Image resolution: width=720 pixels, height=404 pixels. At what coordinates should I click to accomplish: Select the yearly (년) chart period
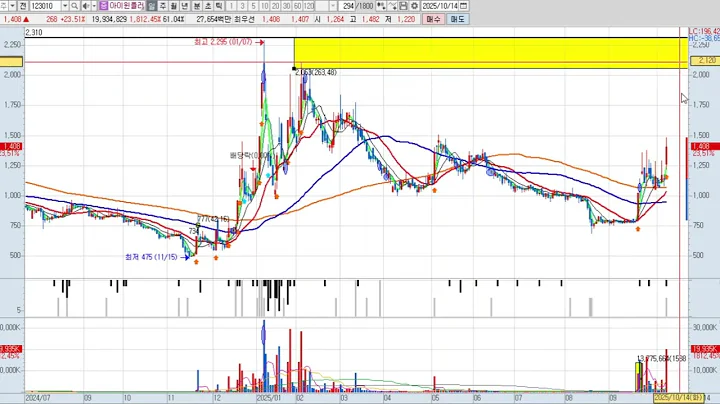pyautogui.click(x=185, y=6)
